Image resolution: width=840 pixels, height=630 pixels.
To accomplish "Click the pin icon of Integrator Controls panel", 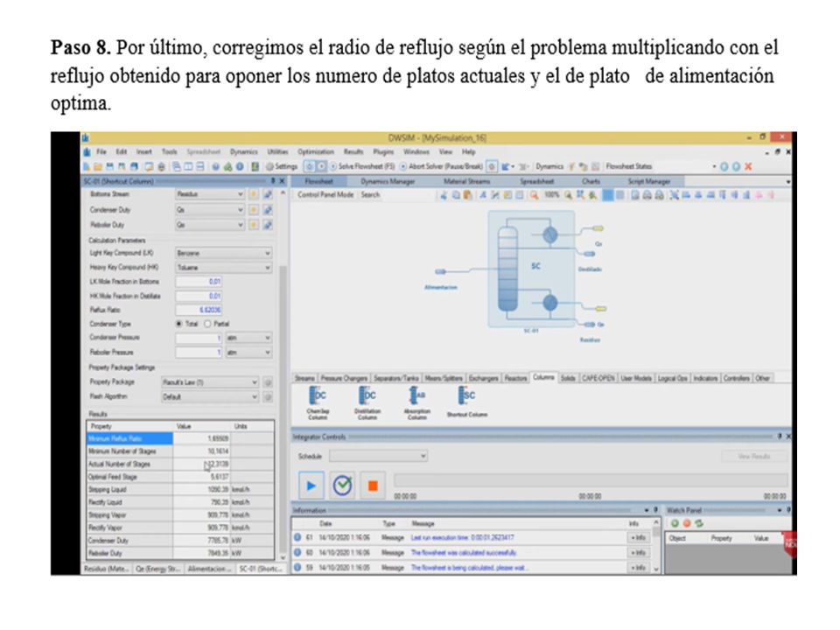I will pyautogui.click(x=780, y=437).
